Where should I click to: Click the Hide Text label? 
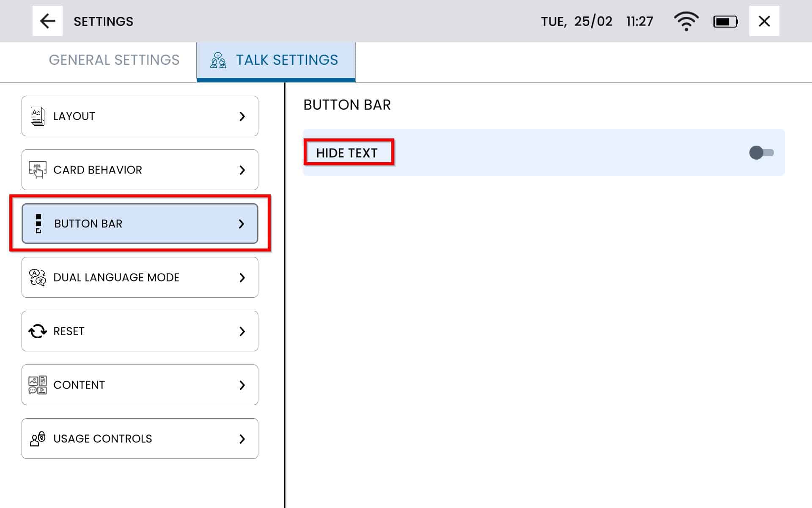(347, 153)
